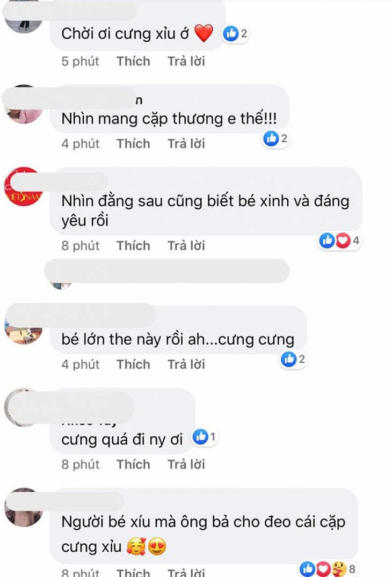Open avatar with red Vietnam logo
392x577 pixels.
pos(24,187)
